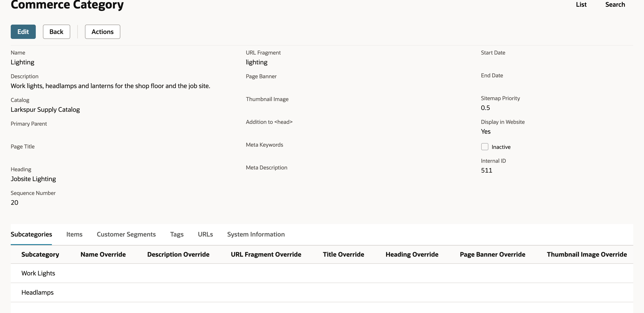Viewport: 644px width, 313px height.
Task: Click the Title Override column header
Action: point(343,254)
